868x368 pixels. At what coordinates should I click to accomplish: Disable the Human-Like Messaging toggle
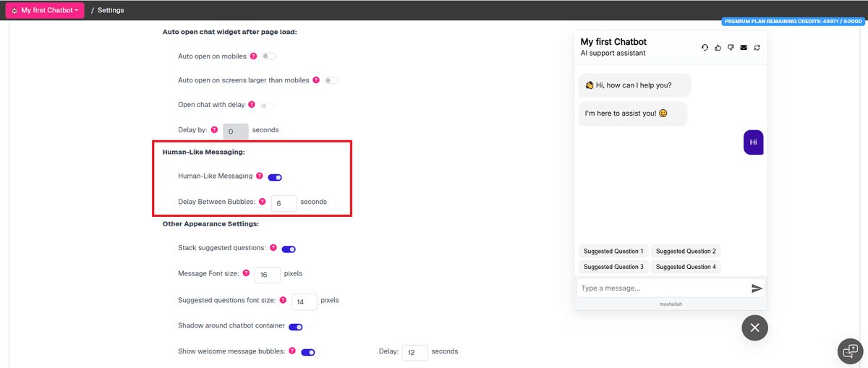[x=275, y=176]
